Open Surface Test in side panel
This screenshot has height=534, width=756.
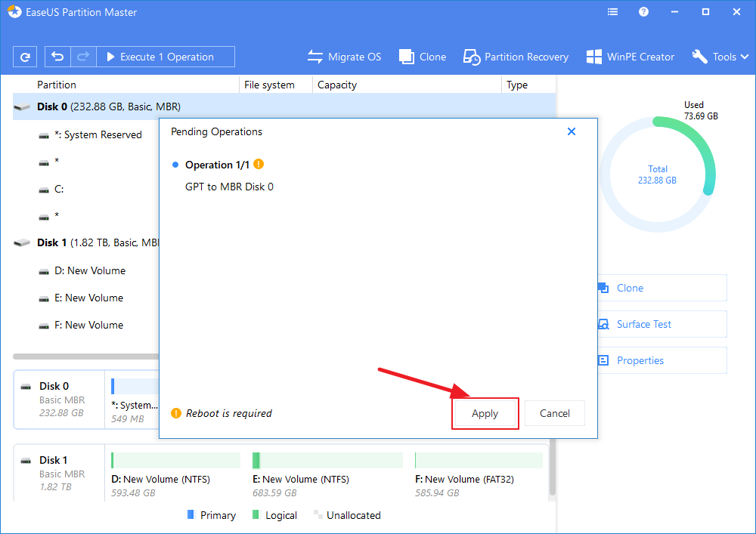click(x=643, y=324)
